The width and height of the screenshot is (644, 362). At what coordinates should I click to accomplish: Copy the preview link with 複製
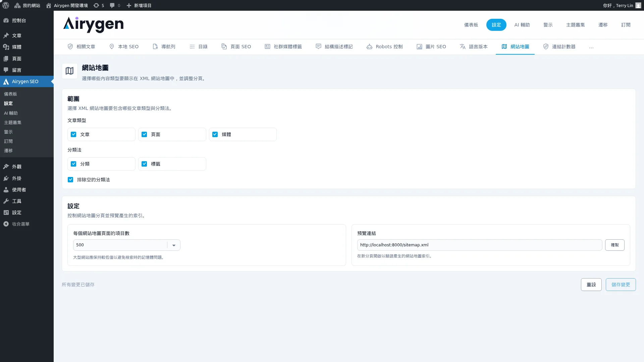615,245
